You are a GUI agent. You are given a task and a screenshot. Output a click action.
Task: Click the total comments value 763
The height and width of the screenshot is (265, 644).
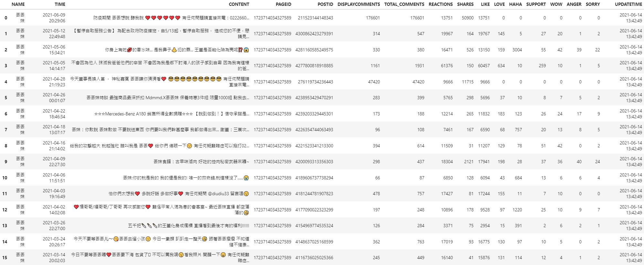click(421, 242)
